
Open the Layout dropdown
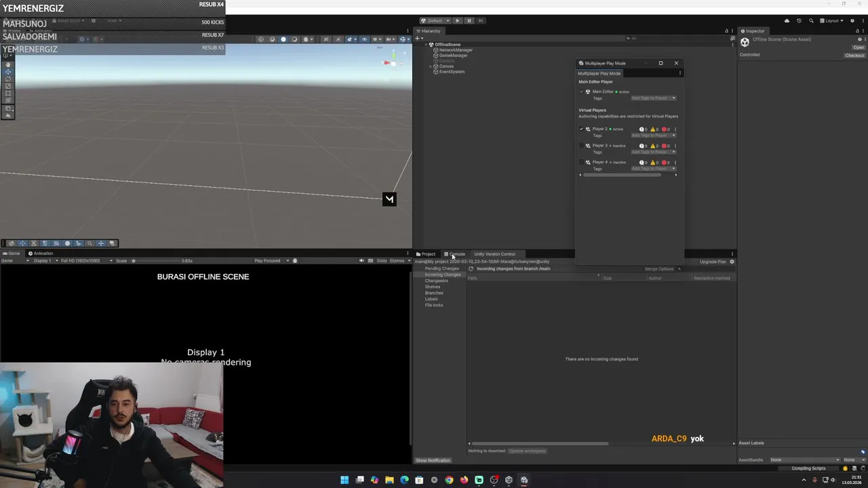point(833,20)
